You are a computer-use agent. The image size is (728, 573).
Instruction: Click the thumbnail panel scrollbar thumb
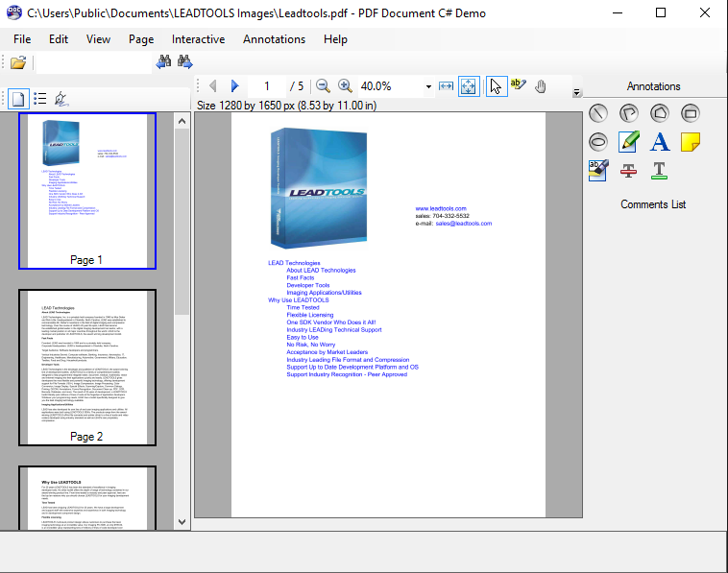[182, 222]
